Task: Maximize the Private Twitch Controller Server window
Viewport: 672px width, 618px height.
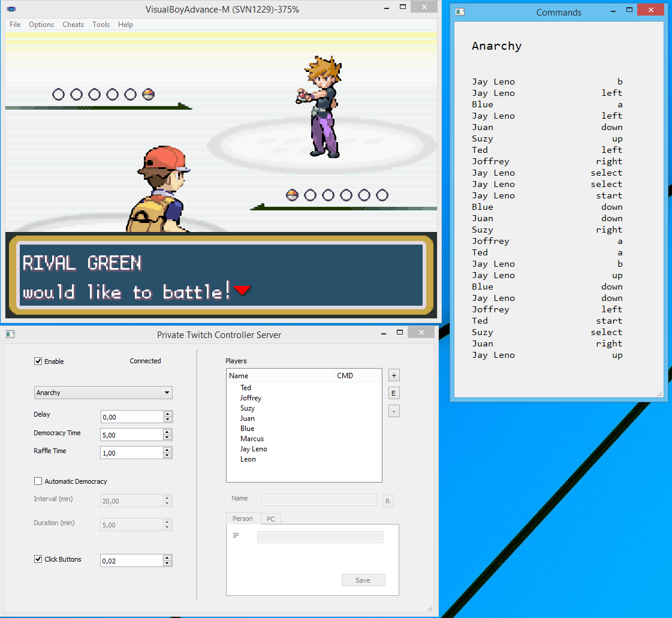Action: pyautogui.click(x=400, y=333)
